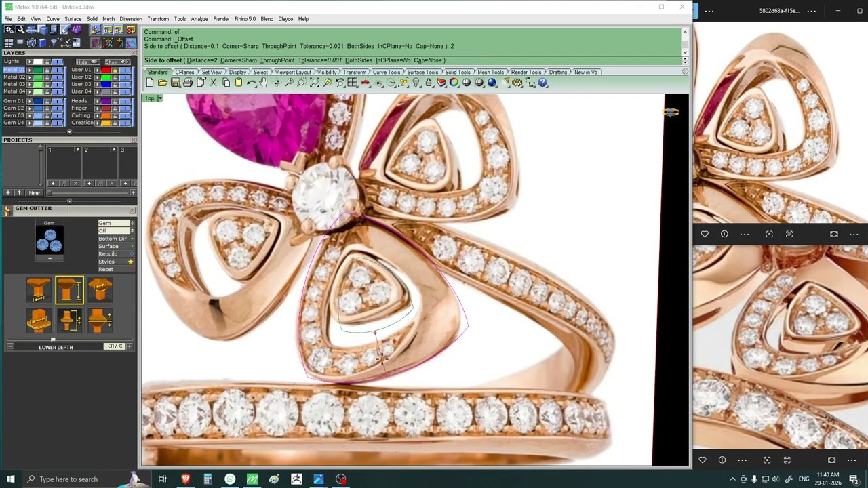Click the Paste clipboard icon
The width and height of the screenshot is (868, 488).
[239, 83]
